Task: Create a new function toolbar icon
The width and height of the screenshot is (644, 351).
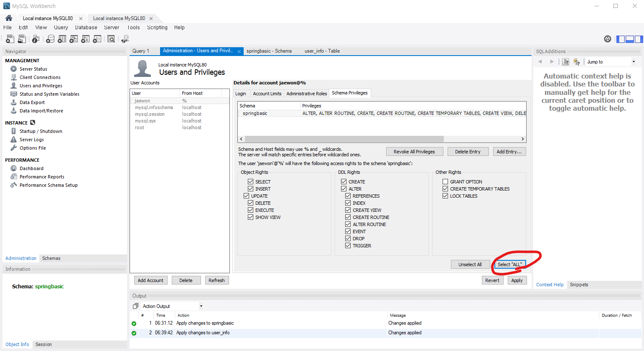Action: pos(97,39)
